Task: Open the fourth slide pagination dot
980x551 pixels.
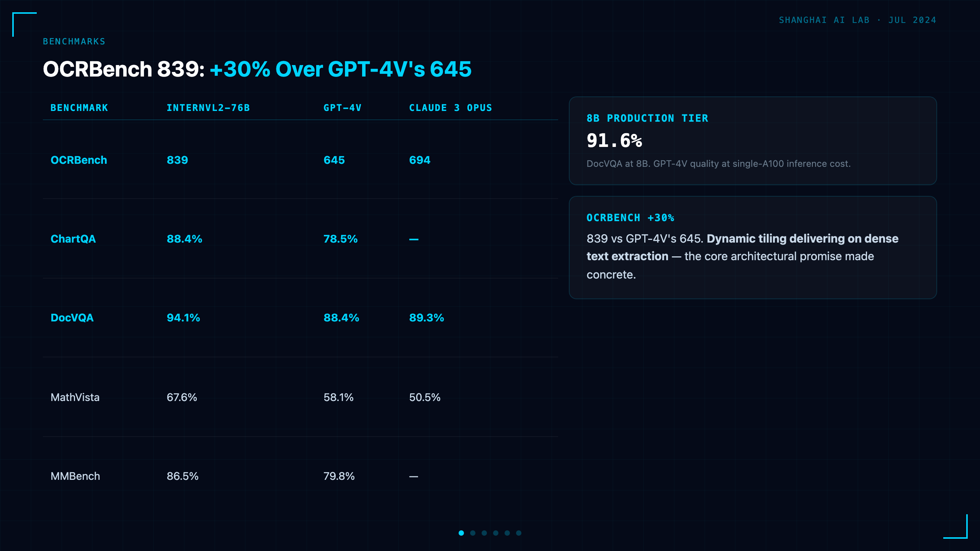Action: click(496, 533)
